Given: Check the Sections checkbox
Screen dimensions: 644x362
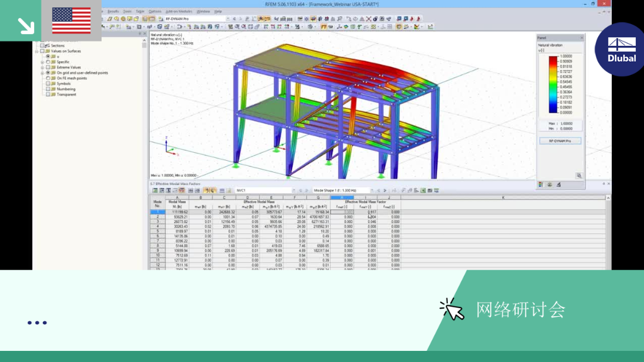Looking at the screenshot, I should 42,46.
